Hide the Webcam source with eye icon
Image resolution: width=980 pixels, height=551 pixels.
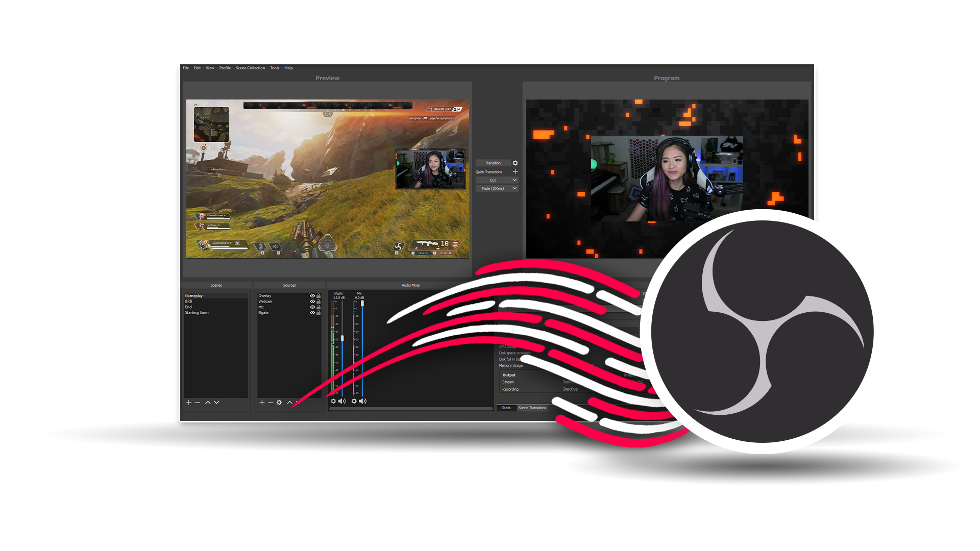(x=312, y=302)
